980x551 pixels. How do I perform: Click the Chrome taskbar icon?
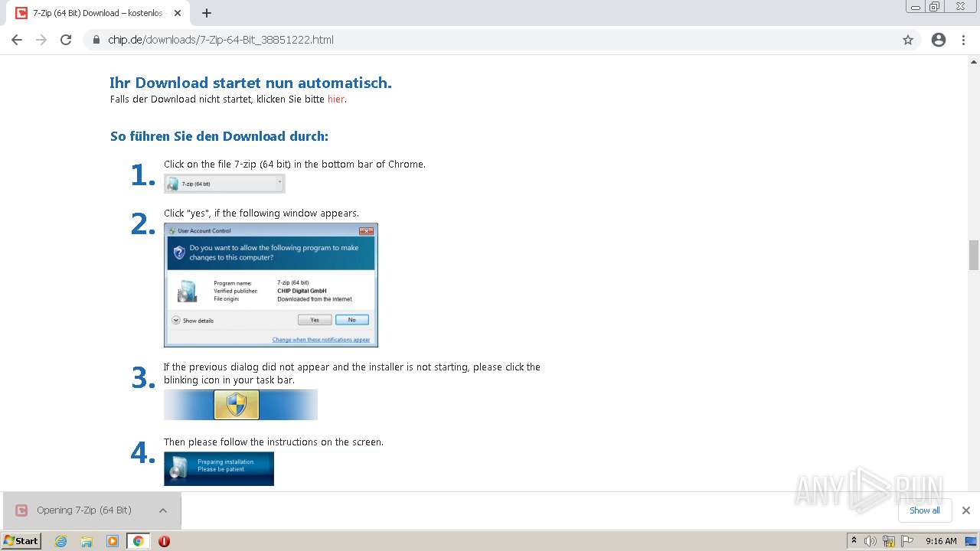click(138, 541)
